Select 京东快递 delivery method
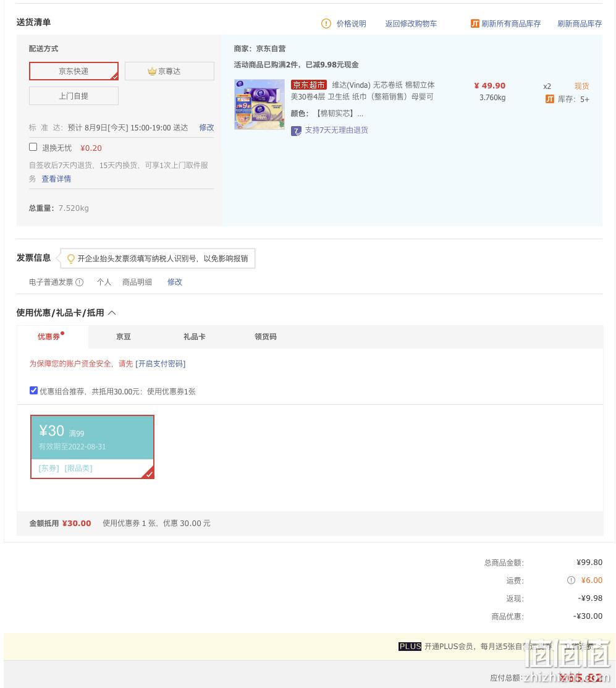The height and width of the screenshot is (688, 616). pyautogui.click(x=74, y=71)
